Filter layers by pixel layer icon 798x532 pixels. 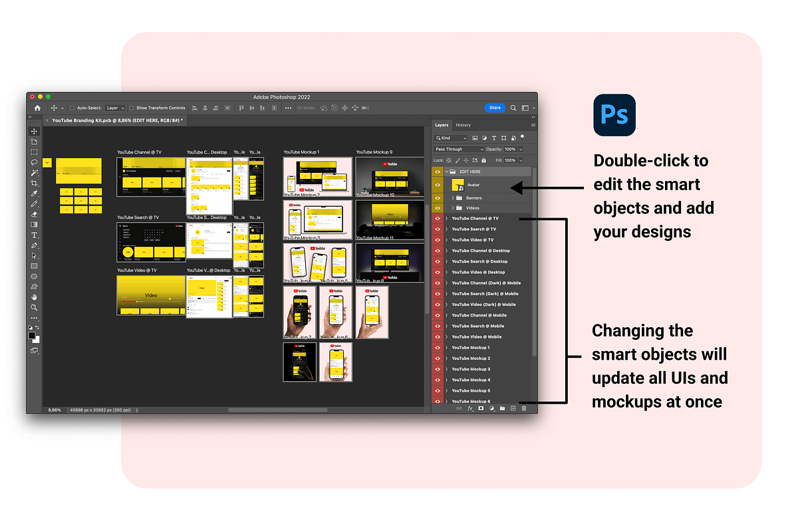coord(475,138)
